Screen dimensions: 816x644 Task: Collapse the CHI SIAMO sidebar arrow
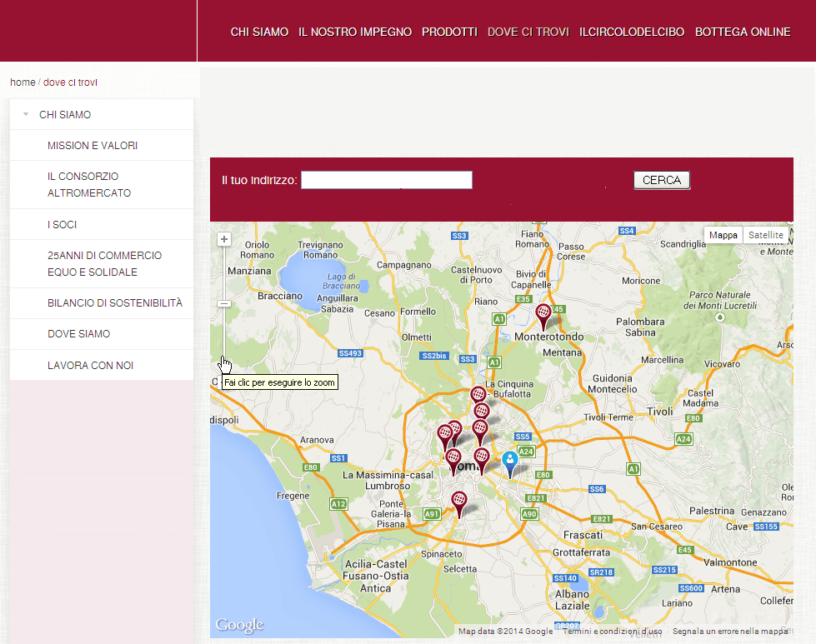26,114
